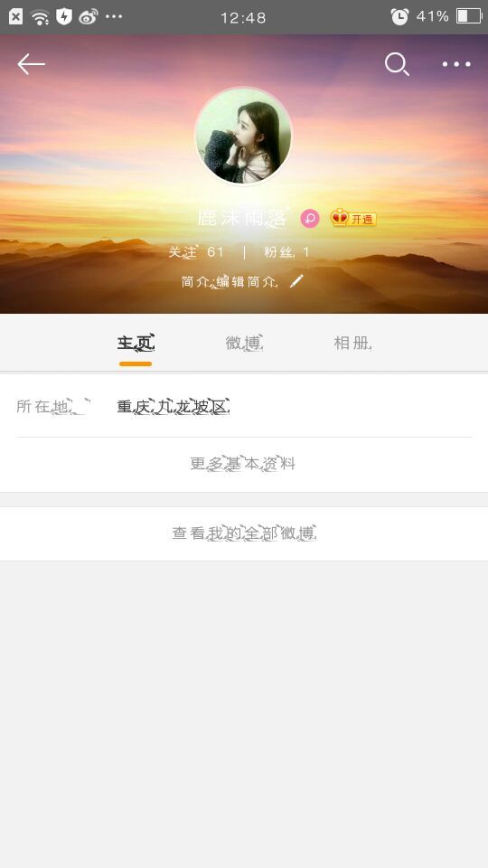Switch to the 微博 tab
This screenshot has width=488, height=868.
pyautogui.click(x=243, y=344)
